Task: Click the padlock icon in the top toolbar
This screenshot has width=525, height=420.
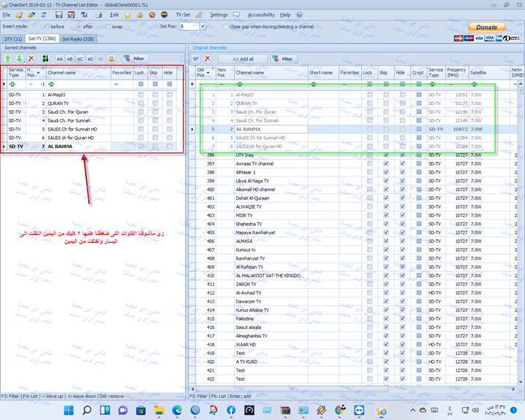Action: [x=139, y=15]
